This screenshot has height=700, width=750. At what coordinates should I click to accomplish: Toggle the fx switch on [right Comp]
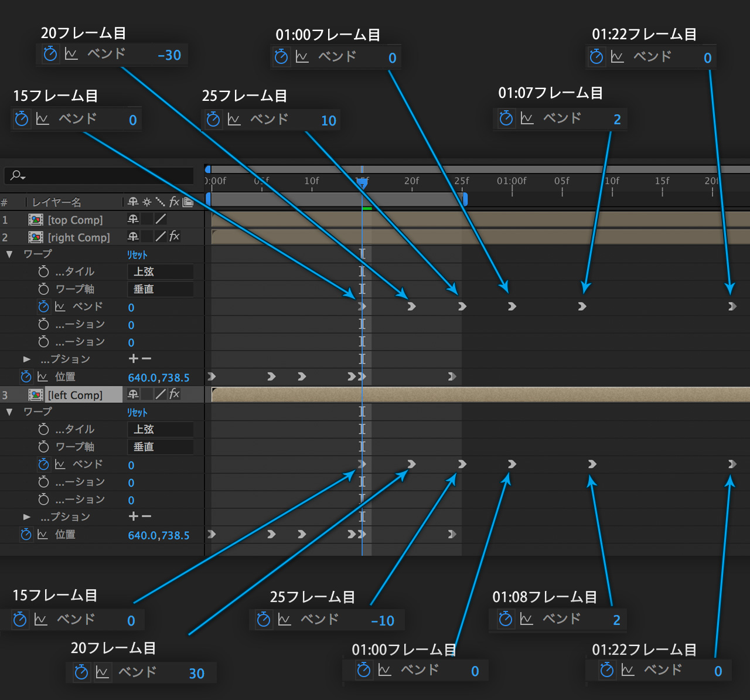coord(174,236)
